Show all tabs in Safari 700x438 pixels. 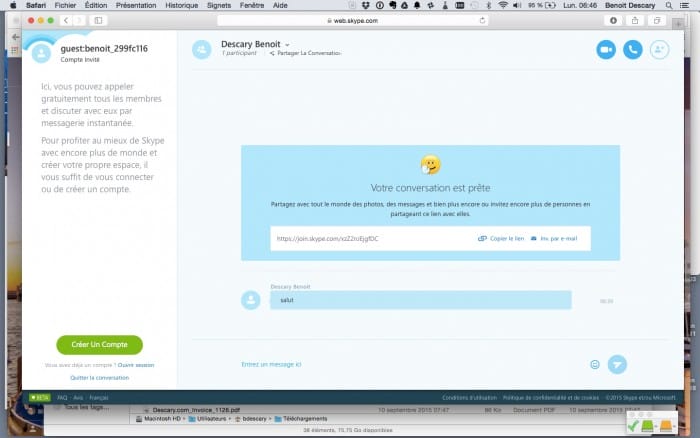point(657,21)
